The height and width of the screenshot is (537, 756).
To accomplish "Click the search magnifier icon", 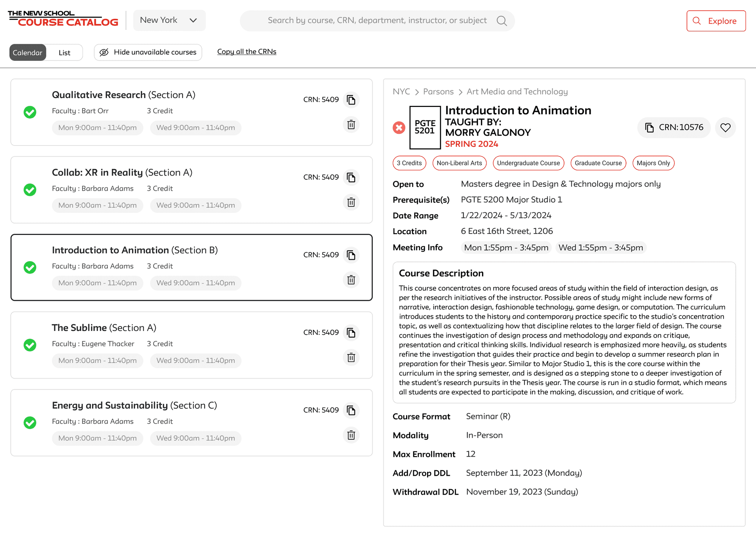I will [x=502, y=21].
